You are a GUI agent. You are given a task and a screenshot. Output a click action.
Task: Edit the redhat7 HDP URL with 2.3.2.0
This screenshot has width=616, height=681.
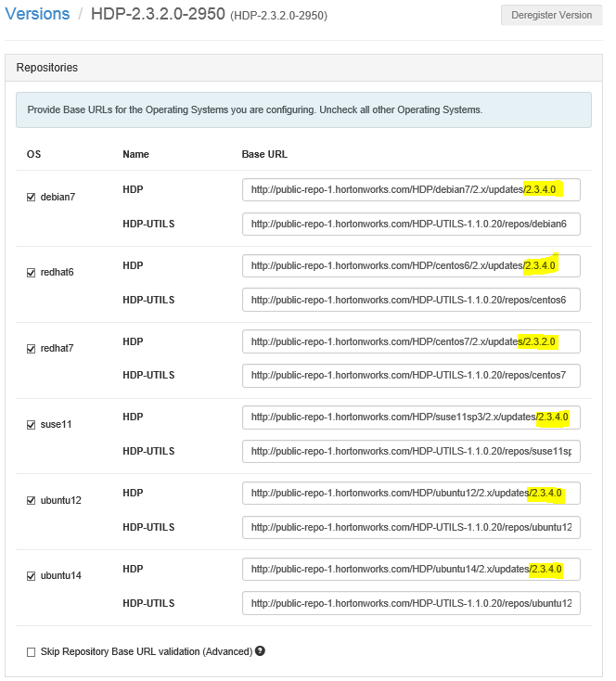[411, 341]
